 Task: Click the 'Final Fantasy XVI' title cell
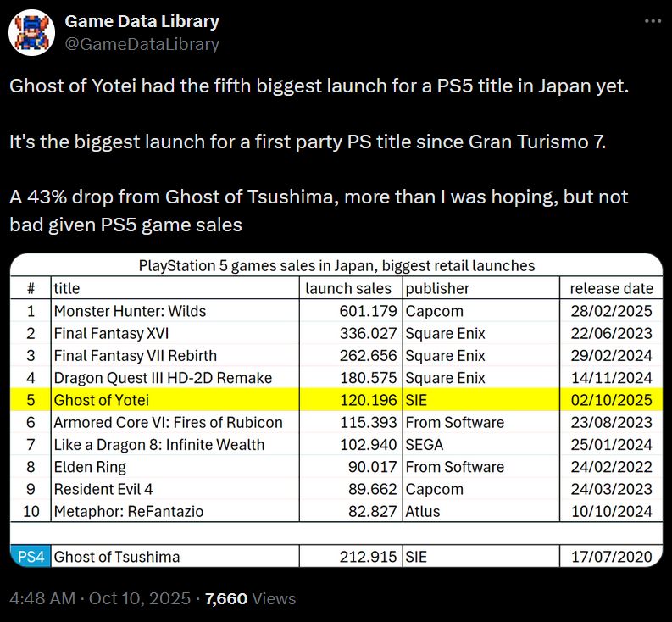click(175, 333)
